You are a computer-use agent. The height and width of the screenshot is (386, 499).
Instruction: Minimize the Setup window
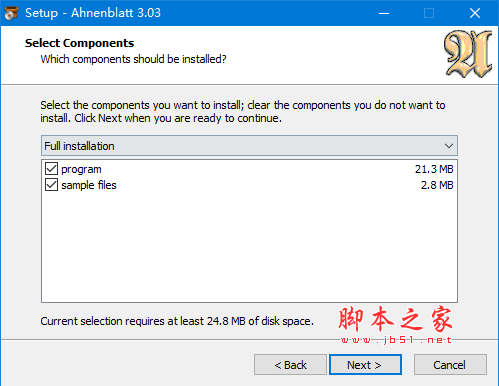point(384,13)
